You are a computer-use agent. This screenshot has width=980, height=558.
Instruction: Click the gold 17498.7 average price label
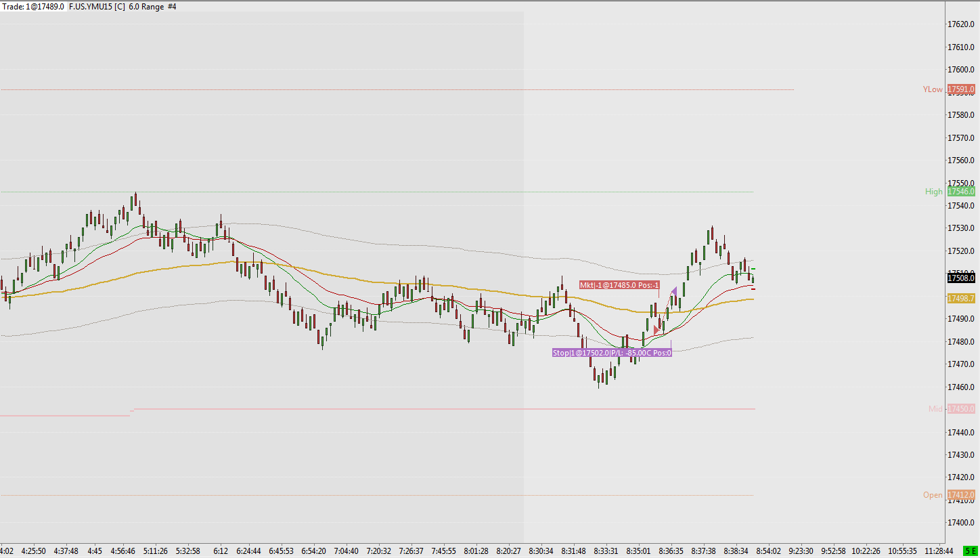[961, 298]
